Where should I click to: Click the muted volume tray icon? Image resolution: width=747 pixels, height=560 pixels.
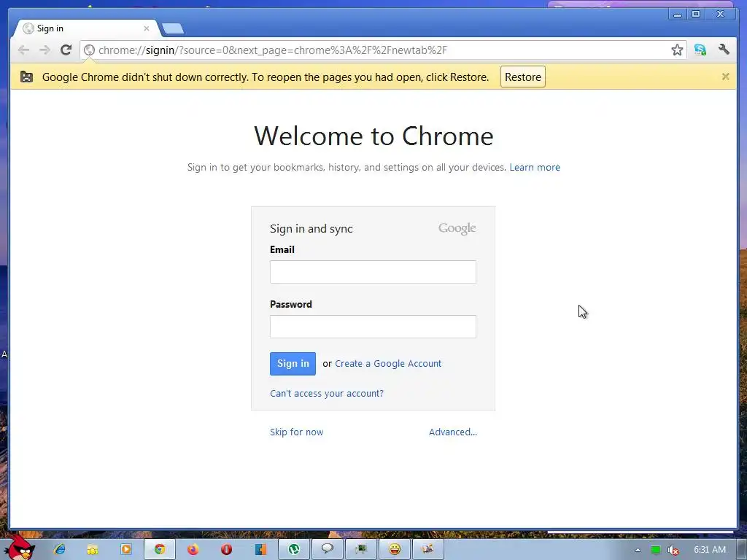[673, 550]
